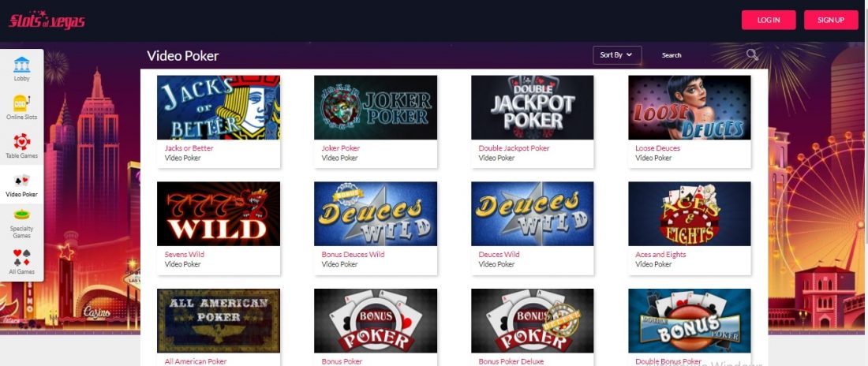Click the Online Slots sidebar label
The height and width of the screenshot is (366, 868).
21,118
